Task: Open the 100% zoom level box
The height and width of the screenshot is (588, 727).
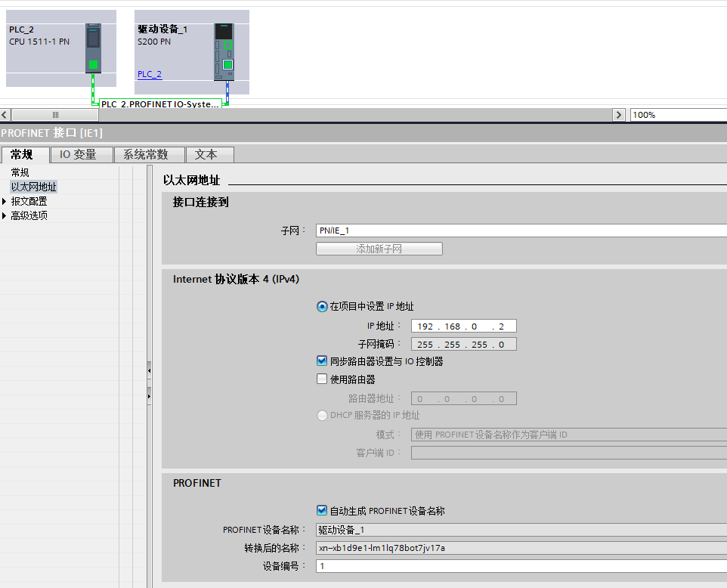Action: click(x=679, y=115)
